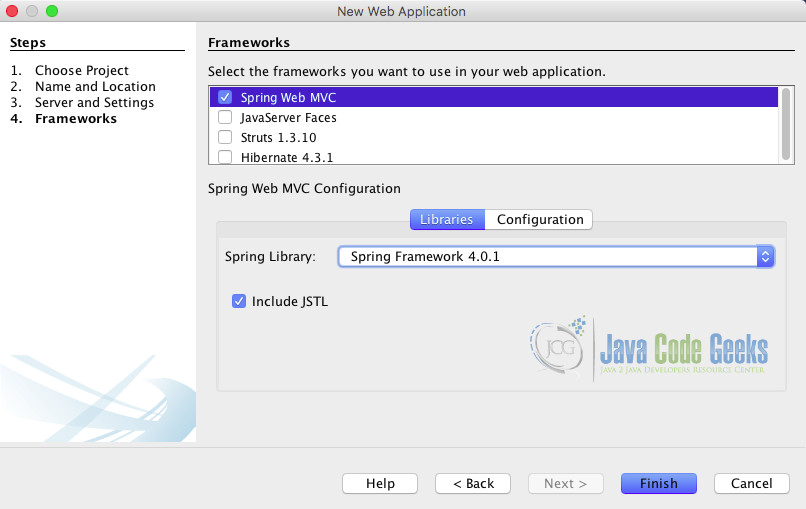Click the green zoom window button
Screen dimensions: 806x509
pyautogui.click(x=52, y=11)
